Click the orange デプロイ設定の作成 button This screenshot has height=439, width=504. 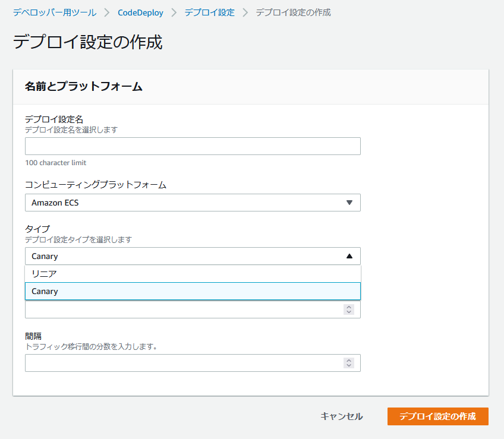pyautogui.click(x=438, y=416)
